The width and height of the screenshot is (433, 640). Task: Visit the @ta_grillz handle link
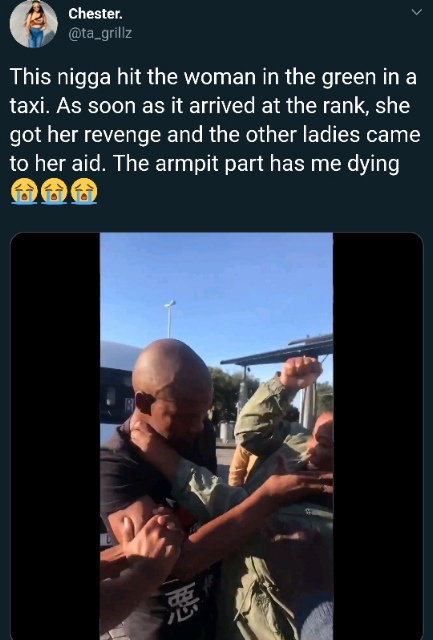100,33
